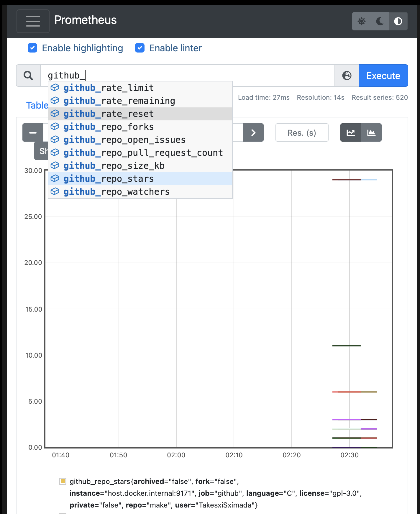The width and height of the screenshot is (420, 514).
Task: Click Load time: 27ms text
Action: click(x=264, y=98)
